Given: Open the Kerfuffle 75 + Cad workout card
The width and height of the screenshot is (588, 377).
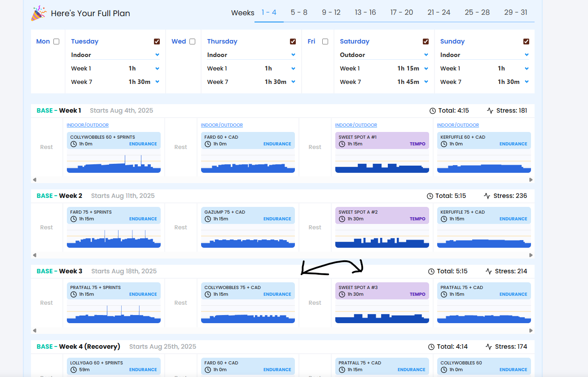Looking at the screenshot, I should (484, 215).
